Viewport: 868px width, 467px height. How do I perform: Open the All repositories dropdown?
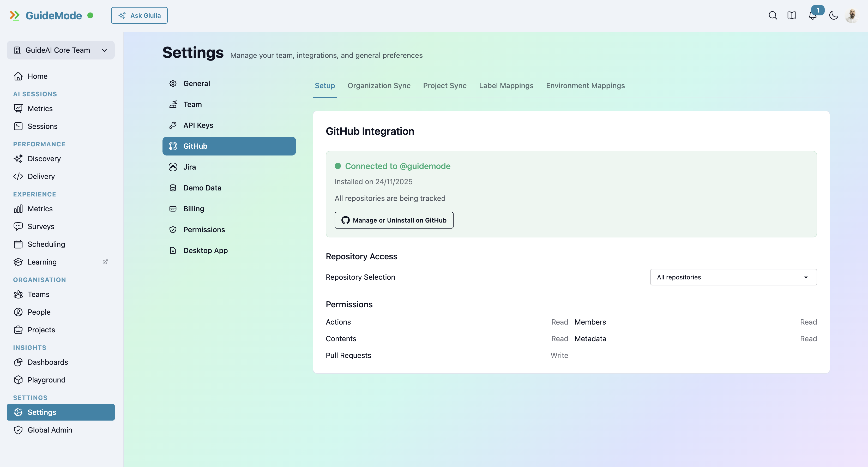[x=733, y=277]
